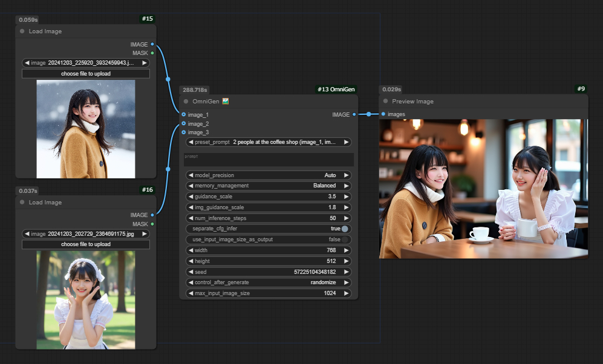Screen dimensions: 603x364
Task: Click the OmniGen picture emoji icon in title
Action: tap(226, 101)
